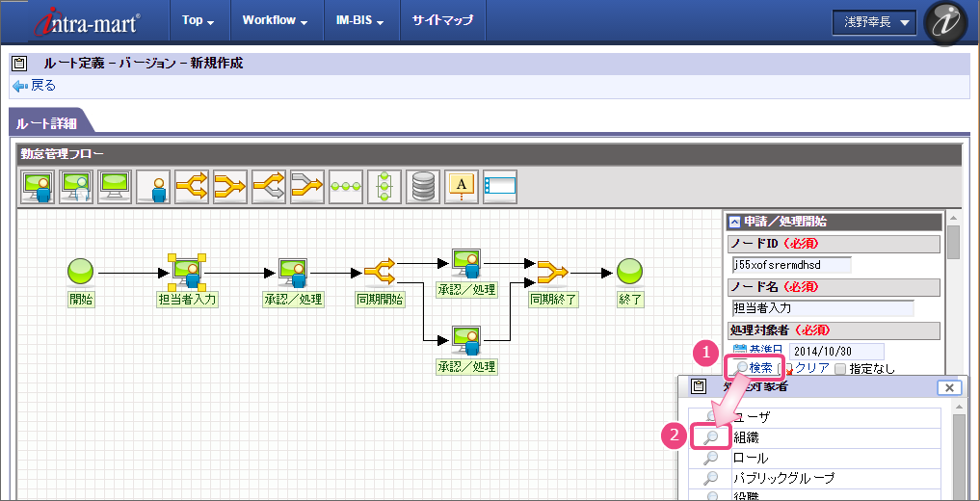
Task: Switch to the ルート詳細 tab
Action: pyautogui.click(x=48, y=123)
